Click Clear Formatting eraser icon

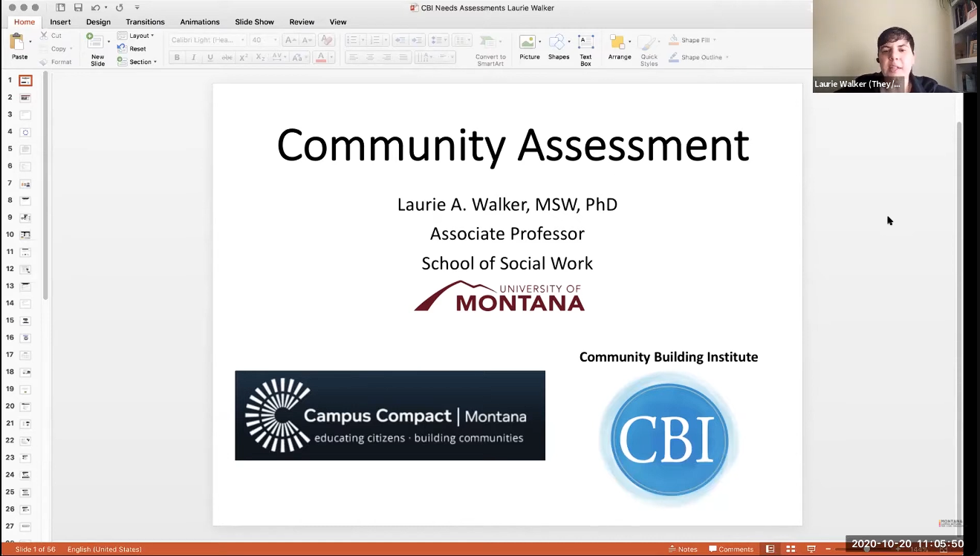325,40
